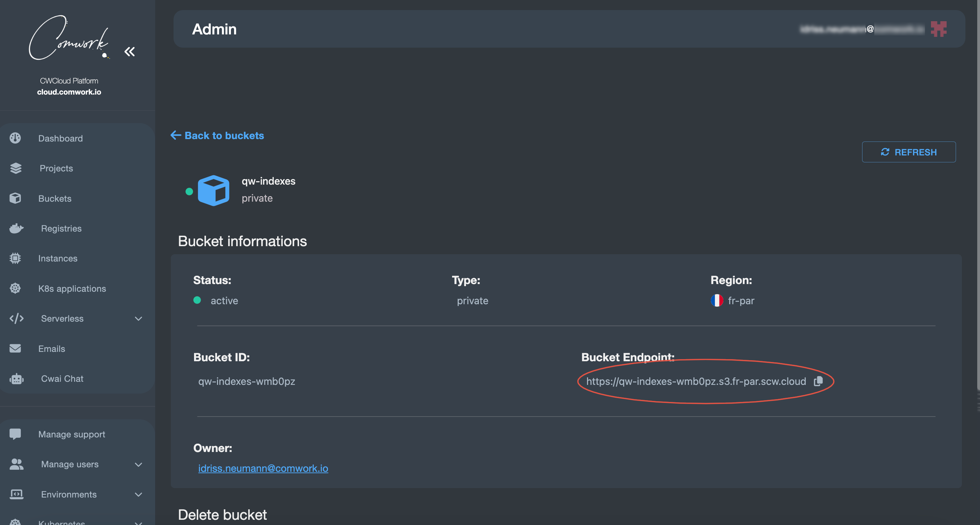
Task: Click the Environments laptop code icon
Action: coord(16,494)
